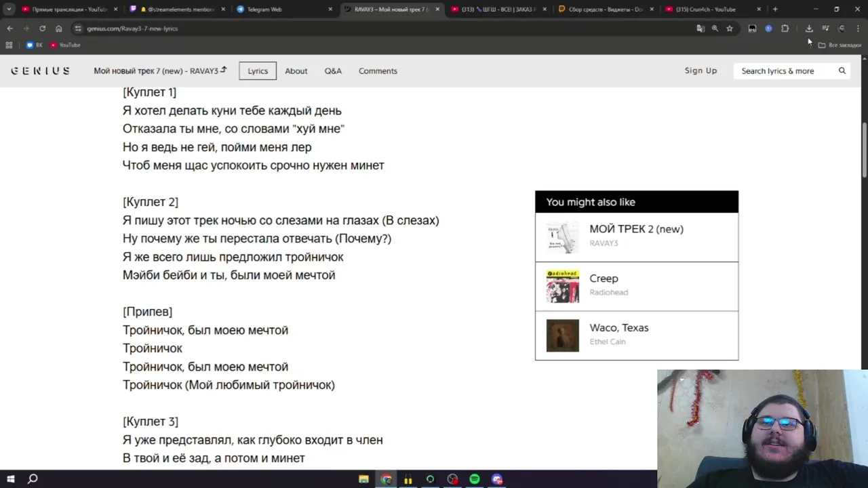Viewport: 868px width, 488px height.
Task: Open the Windows Start menu
Action: [x=10, y=479]
